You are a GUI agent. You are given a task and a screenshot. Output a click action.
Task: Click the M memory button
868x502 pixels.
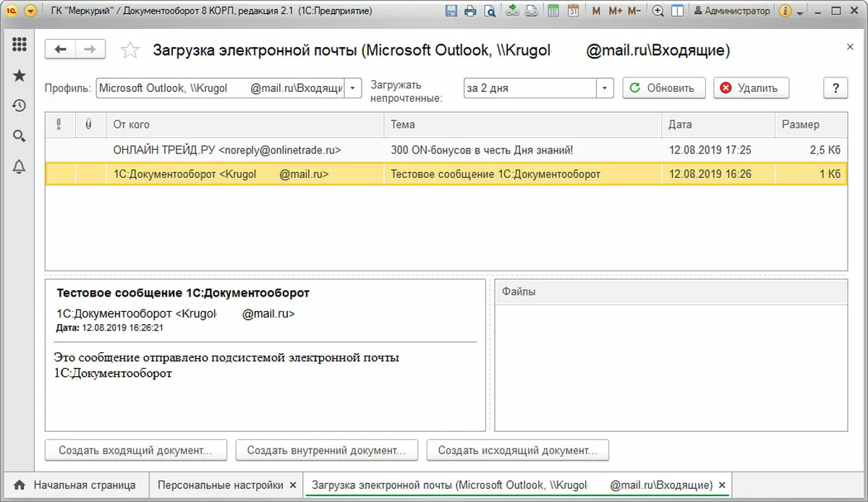596,11
